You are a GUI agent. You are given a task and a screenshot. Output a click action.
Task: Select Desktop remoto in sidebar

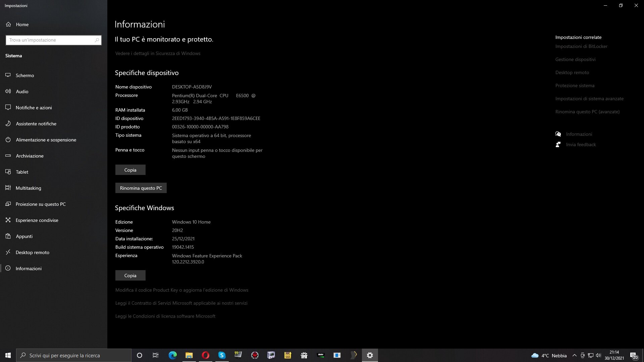tap(54, 252)
